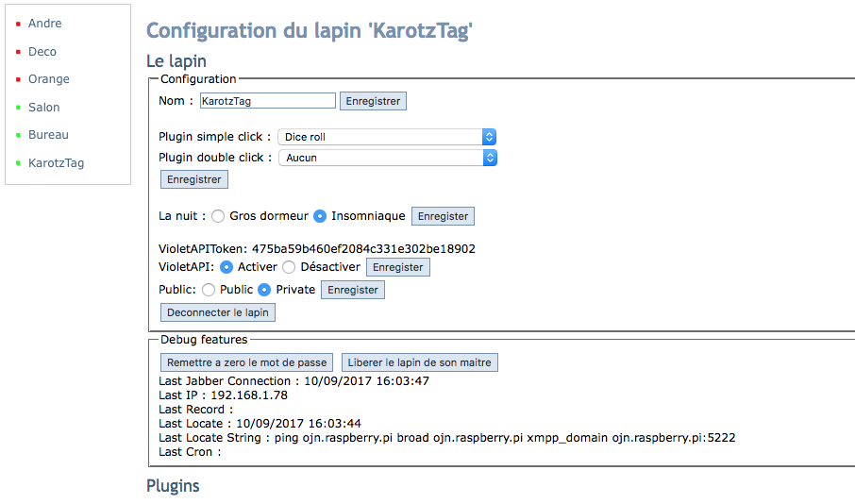Select the Insomniaque radio button
Image resolution: width=855 pixels, height=504 pixels.
coord(320,216)
